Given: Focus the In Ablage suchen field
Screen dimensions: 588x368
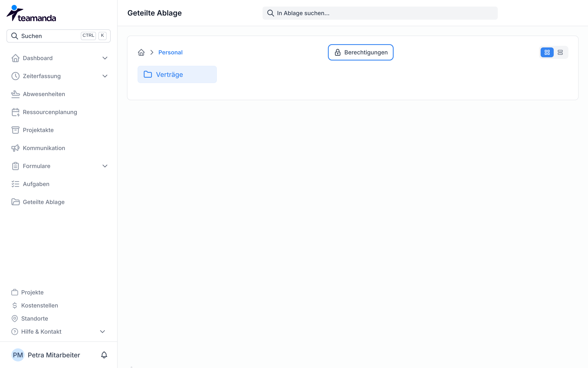Looking at the screenshot, I should point(380,13).
